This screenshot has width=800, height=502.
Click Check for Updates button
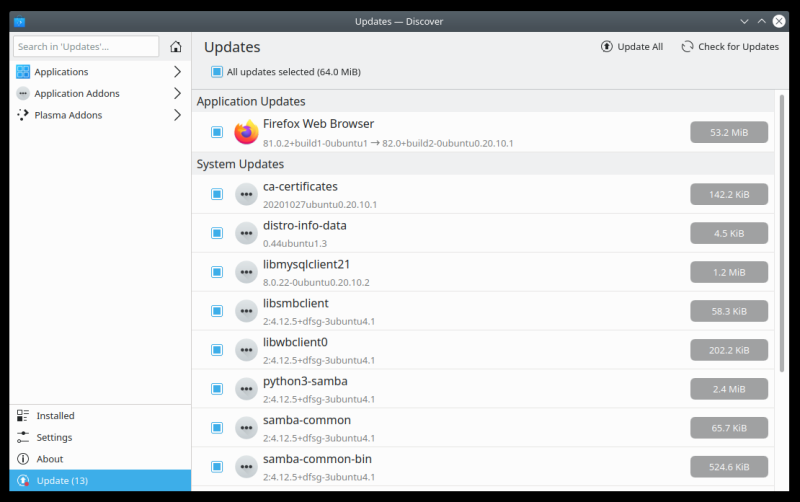point(730,46)
